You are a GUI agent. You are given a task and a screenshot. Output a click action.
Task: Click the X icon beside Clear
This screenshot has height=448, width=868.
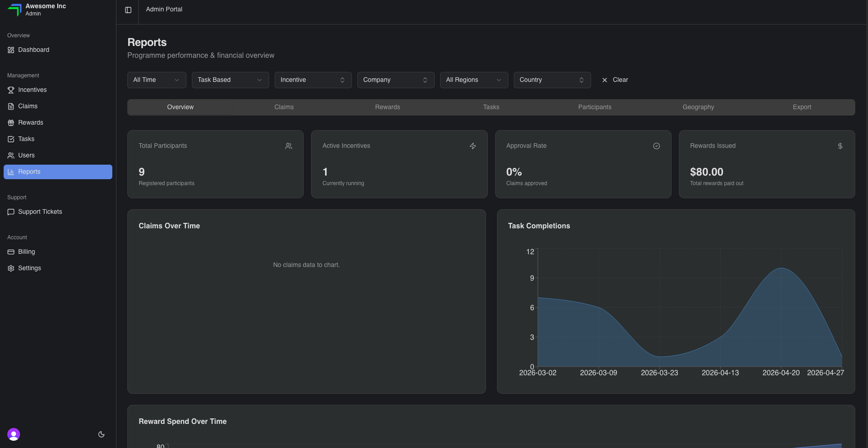[x=605, y=80]
